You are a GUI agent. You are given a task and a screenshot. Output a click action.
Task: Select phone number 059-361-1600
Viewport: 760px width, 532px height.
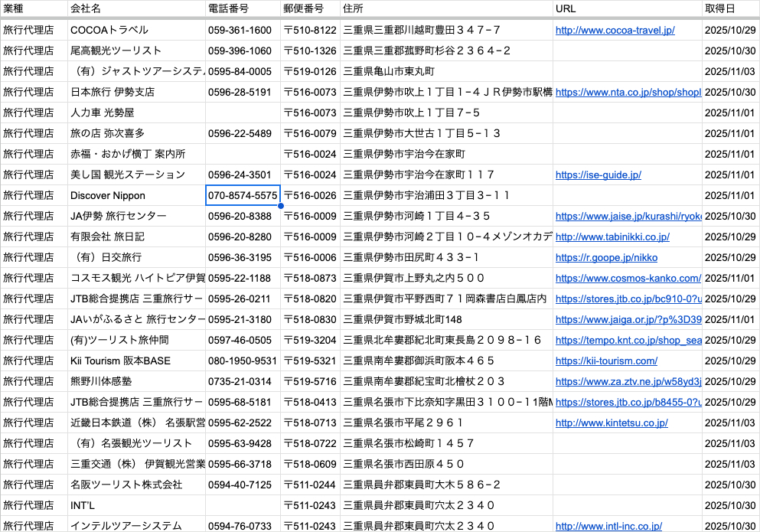(x=243, y=30)
